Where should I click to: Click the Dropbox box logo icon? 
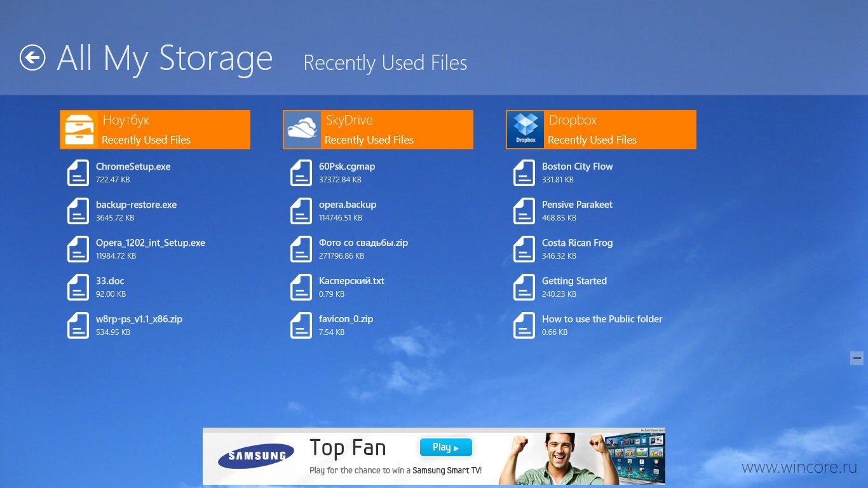click(x=526, y=130)
